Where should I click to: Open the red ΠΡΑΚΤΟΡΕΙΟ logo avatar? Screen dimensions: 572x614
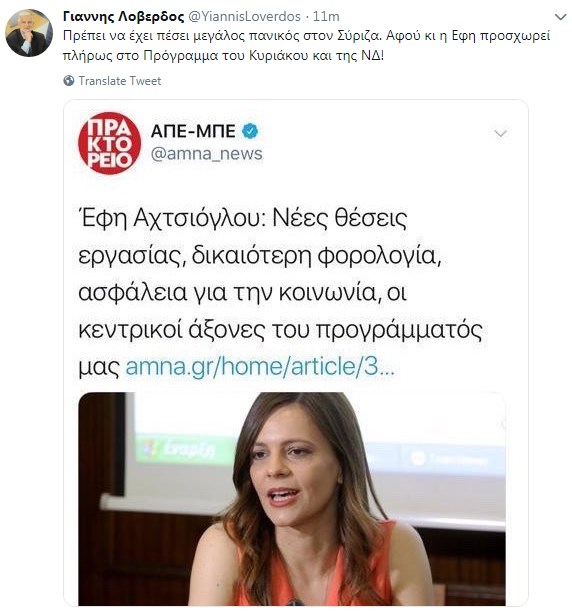coord(109,143)
